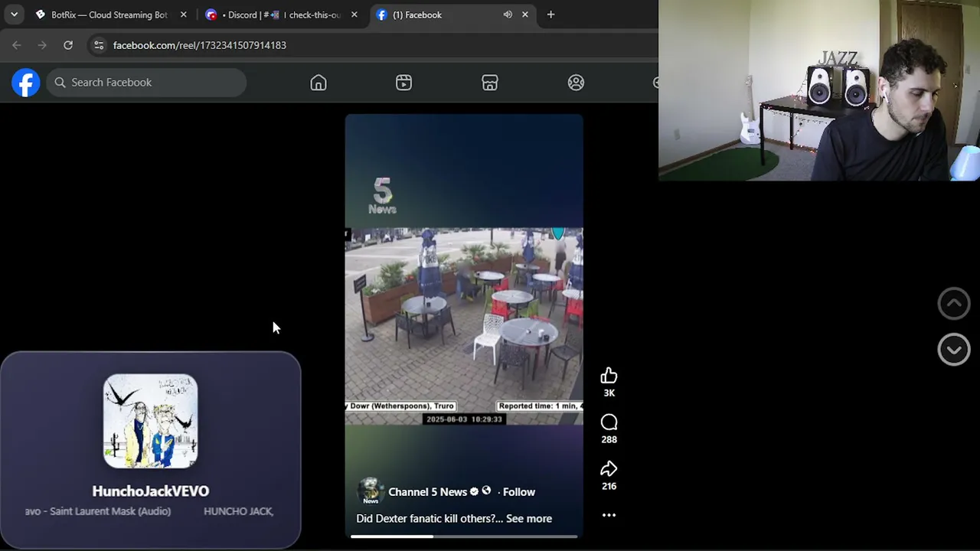This screenshot has height=551, width=980.
Task: Mute the Facebook tab audio
Action: 508,15
